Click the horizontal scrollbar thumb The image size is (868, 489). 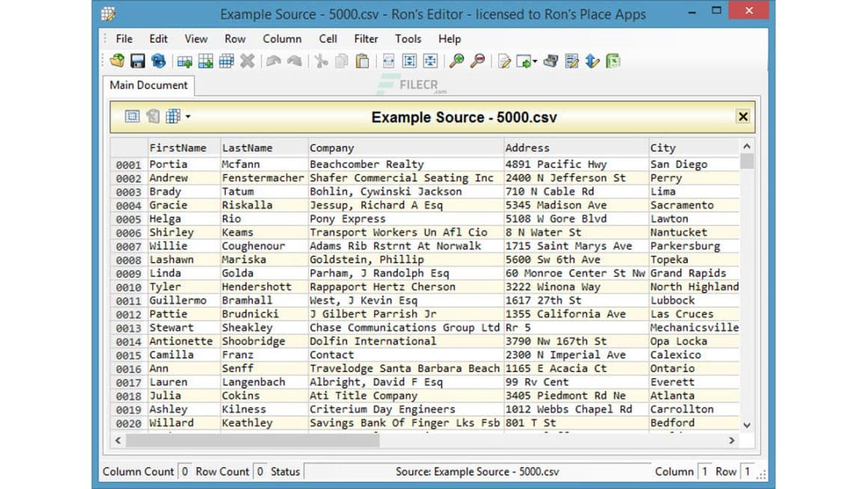pos(253,441)
